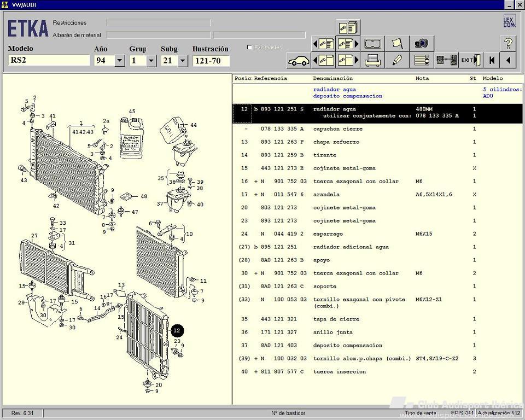The height and width of the screenshot is (420, 525).
Task: Click the Ilustración field showing 121-70
Action: click(211, 61)
